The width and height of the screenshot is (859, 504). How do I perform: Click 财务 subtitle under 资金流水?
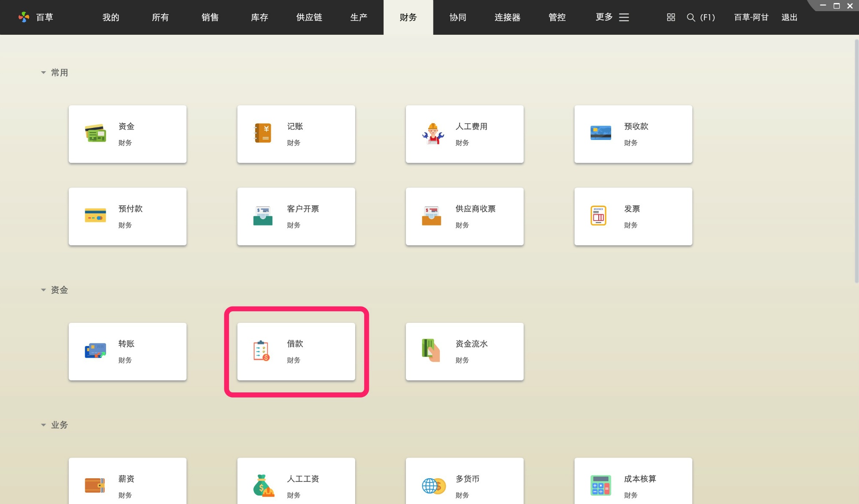pos(462,360)
